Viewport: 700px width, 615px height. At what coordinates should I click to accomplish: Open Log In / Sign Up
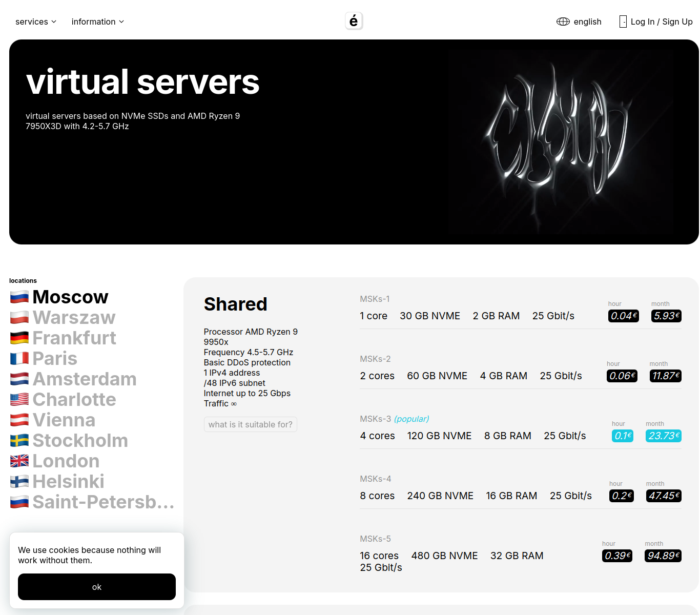point(662,22)
